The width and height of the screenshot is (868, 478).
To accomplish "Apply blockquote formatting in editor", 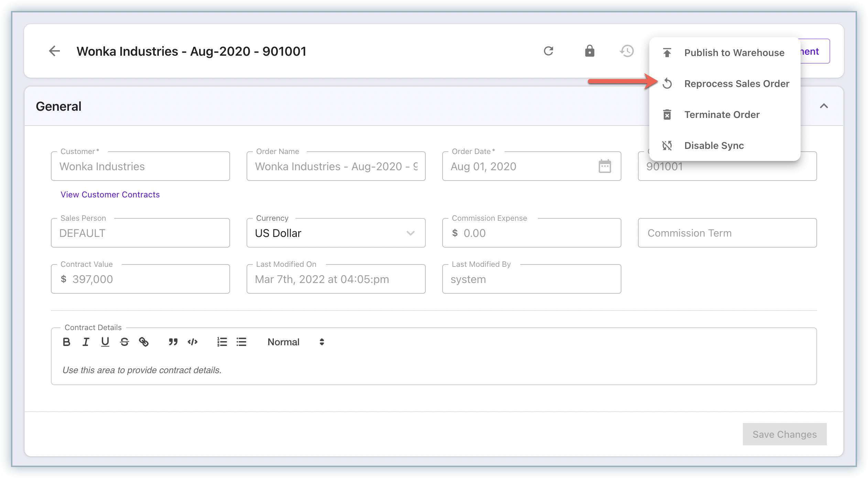I will [173, 342].
